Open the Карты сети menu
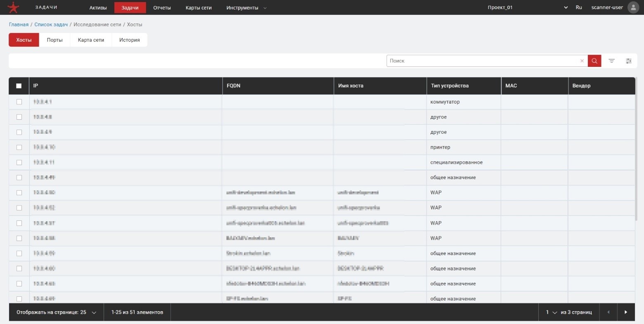Viewport: 644px width, 324px height. coord(199,7)
